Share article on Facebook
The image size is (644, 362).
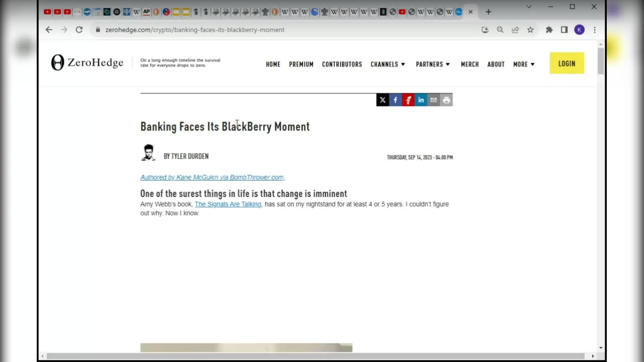tap(395, 100)
